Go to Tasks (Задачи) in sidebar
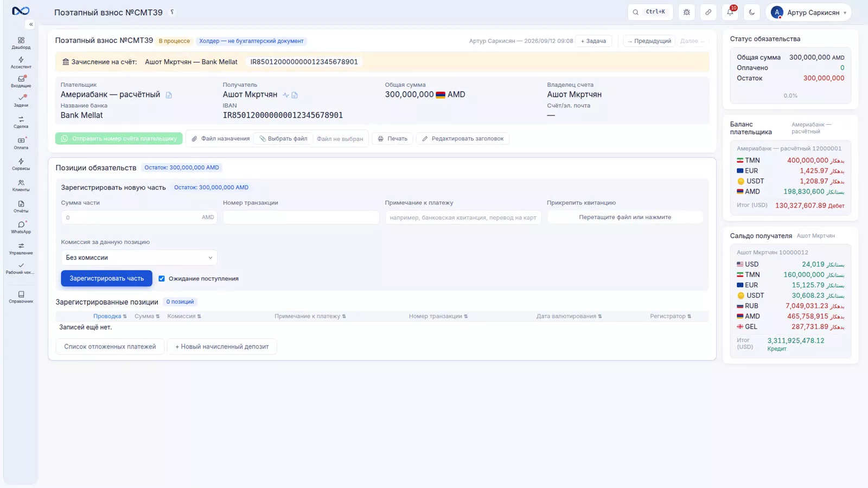The width and height of the screenshot is (868, 488). (x=21, y=101)
